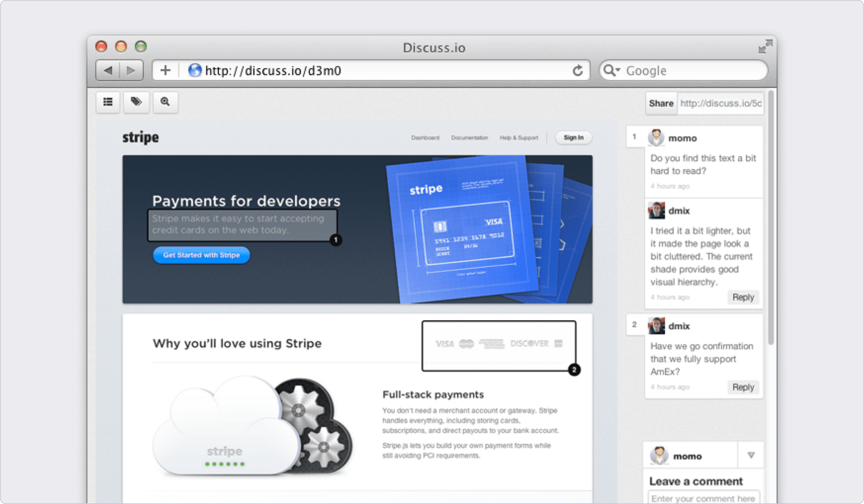Click the fullscreen expand arrows icon
864x504 pixels.
tap(765, 47)
